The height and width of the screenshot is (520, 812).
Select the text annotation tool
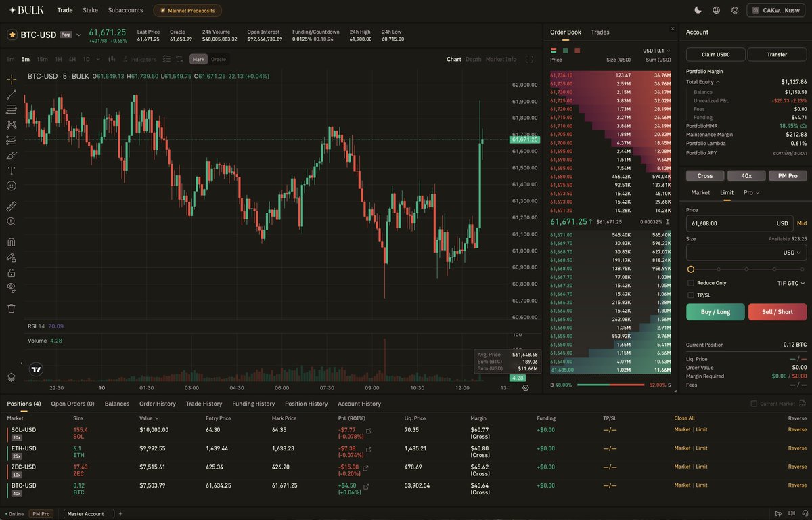pyautogui.click(x=11, y=171)
